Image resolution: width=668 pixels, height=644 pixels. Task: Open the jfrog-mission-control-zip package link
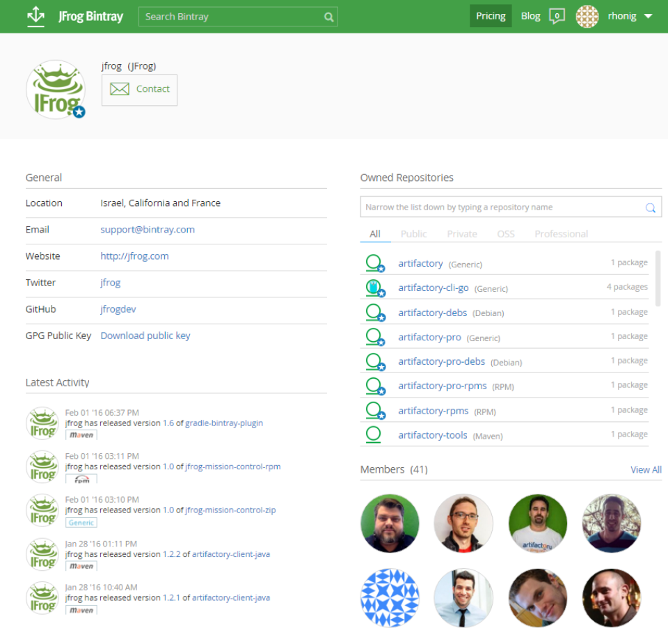230,510
